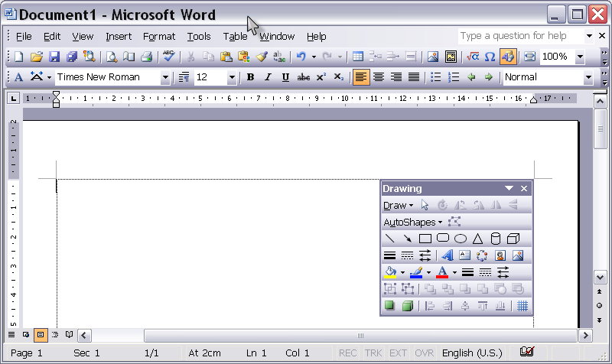Toggle Italic formatting
Viewport: 612px width, 364px height.
coord(268,77)
